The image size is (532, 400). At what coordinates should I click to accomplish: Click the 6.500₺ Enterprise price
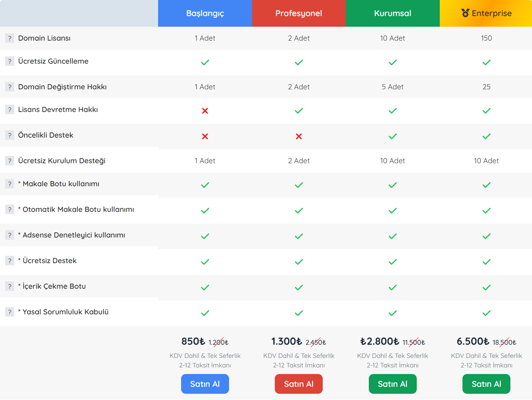[x=473, y=341]
